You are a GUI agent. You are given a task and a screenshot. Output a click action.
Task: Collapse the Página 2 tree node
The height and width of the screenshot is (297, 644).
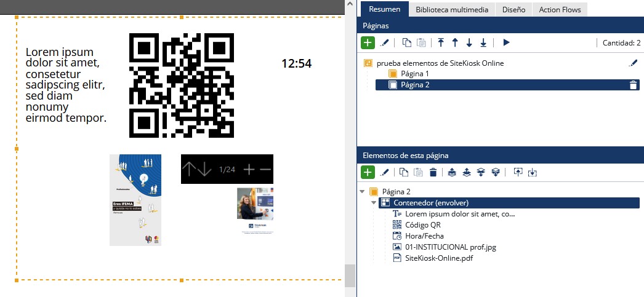click(x=362, y=191)
